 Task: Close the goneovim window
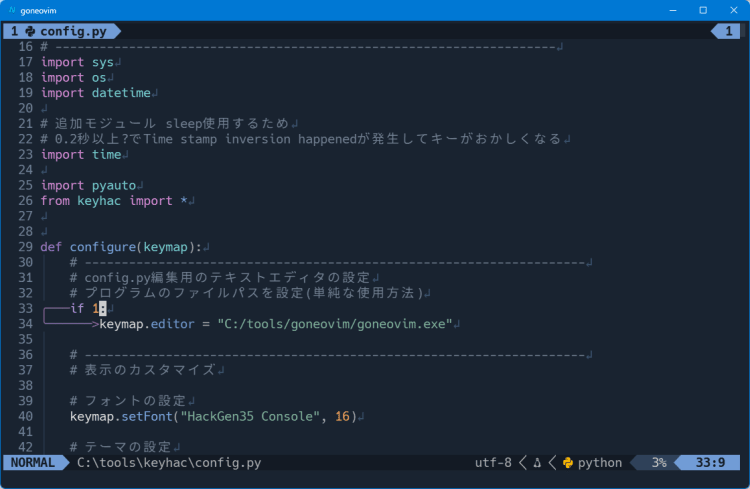(734, 10)
